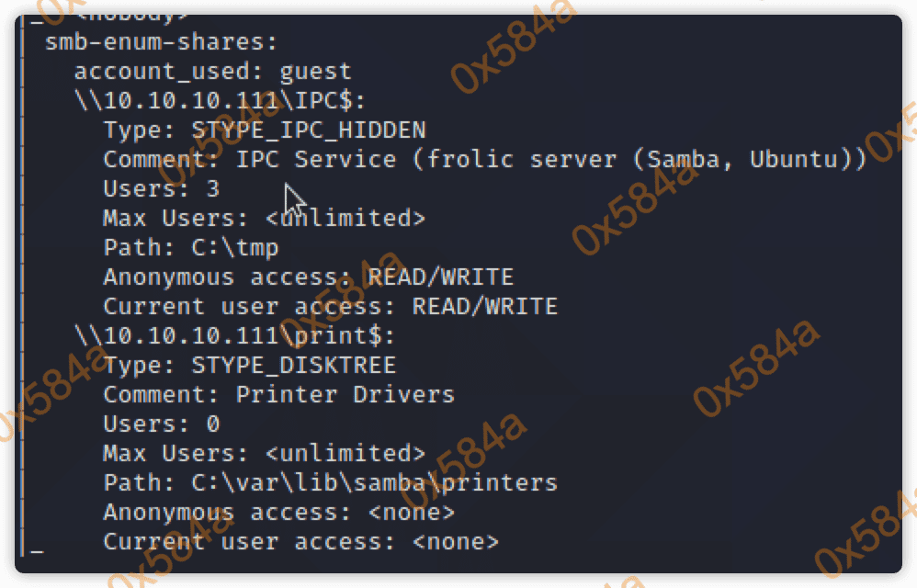Click the 'account_used: guest' text

coord(212,71)
